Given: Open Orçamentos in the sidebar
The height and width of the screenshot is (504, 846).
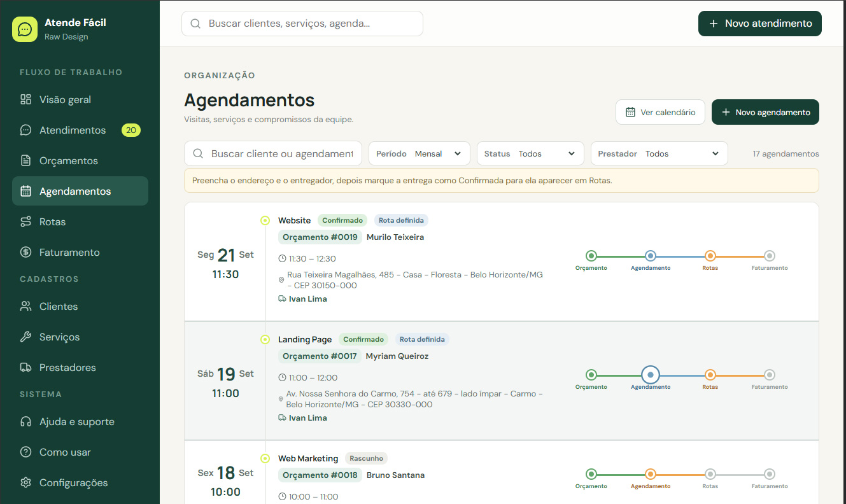Looking at the screenshot, I should click(x=80, y=160).
